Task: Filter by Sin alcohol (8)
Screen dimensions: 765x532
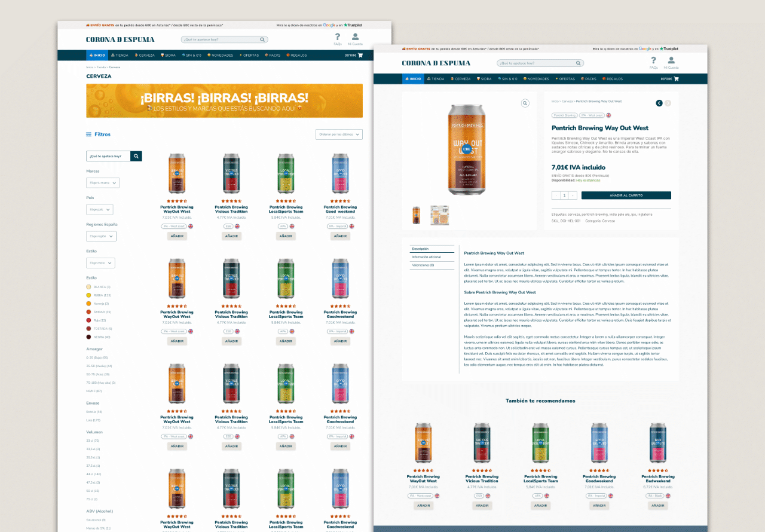Action: (96, 520)
